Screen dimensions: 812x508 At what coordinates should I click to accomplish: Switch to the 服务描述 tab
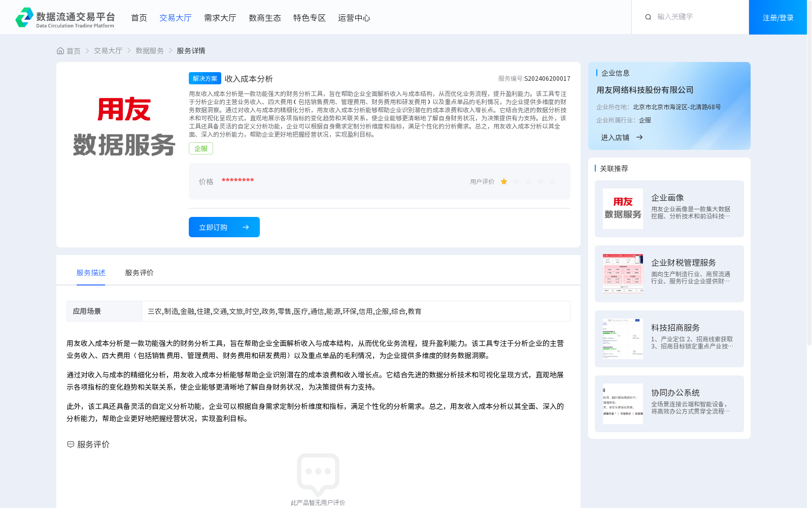tap(91, 273)
